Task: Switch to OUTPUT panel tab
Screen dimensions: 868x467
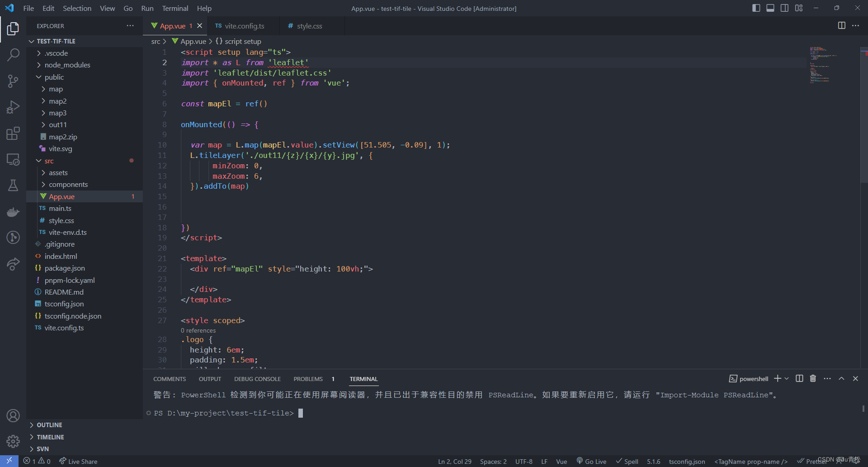Action: pos(210,379)
